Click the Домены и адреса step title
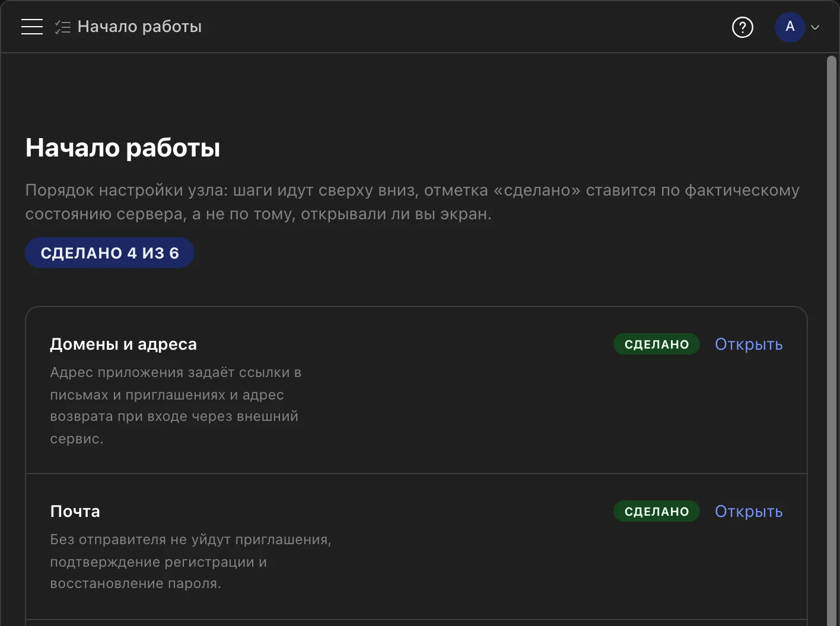The image size is (840, 626). 123,344
